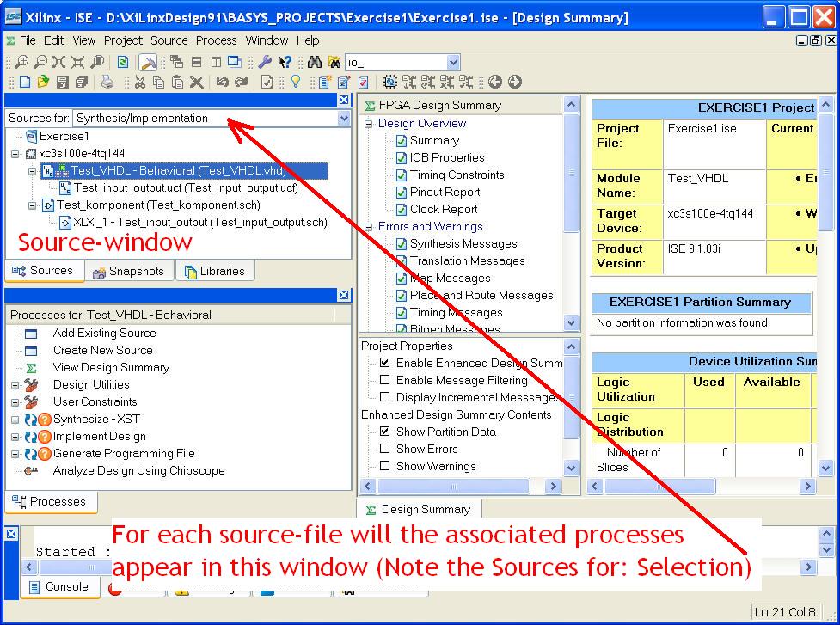
Task: Click the New file icon
Action: 25,82
